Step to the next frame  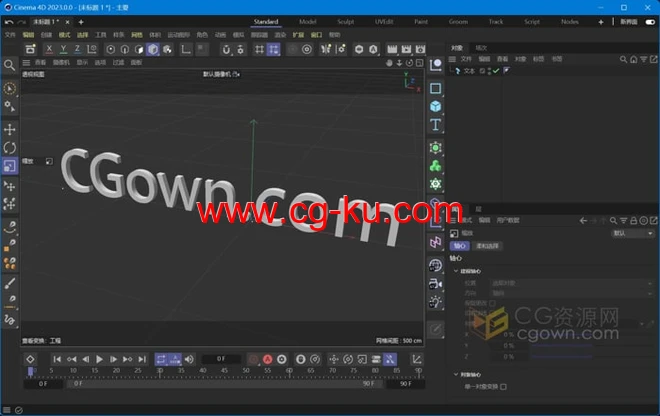[x=113, y=359]
